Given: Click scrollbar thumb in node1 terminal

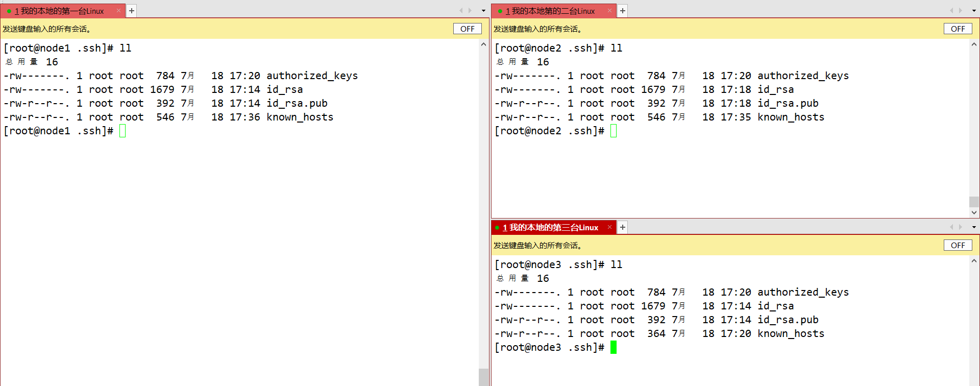Looking at the screenshot, I should [483, 377].
